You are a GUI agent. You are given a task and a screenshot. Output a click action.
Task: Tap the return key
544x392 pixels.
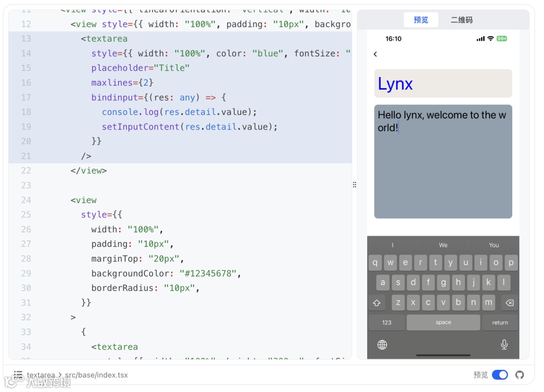click(500, 322)
